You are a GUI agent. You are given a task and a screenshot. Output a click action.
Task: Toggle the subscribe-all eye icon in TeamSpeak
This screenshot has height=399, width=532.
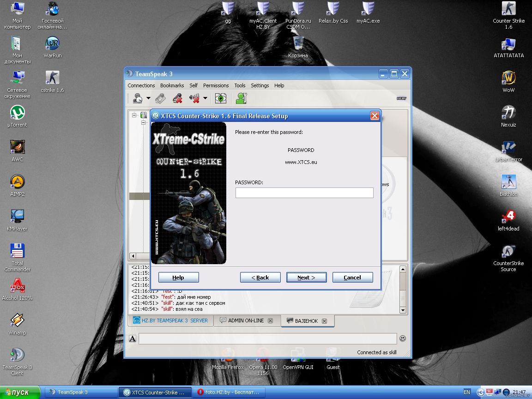tap(221, 98)
